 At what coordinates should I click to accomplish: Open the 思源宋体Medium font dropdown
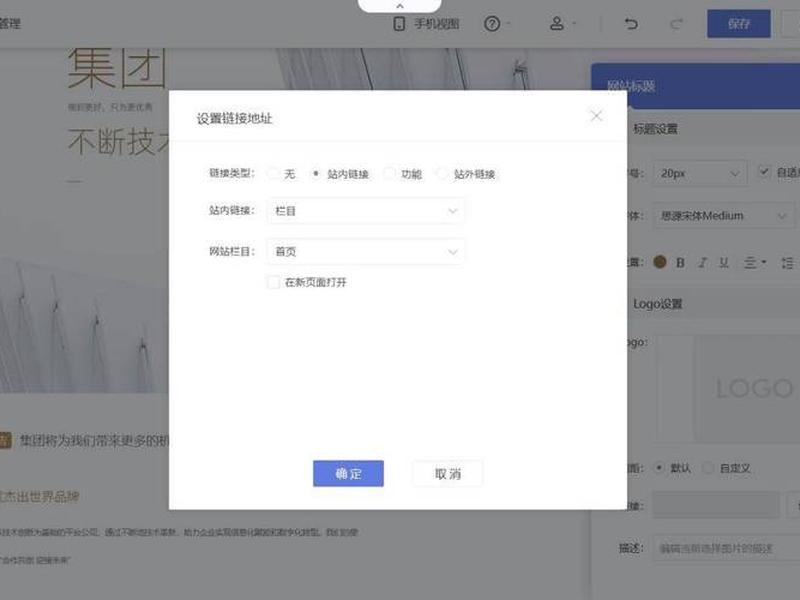point(724,216)
